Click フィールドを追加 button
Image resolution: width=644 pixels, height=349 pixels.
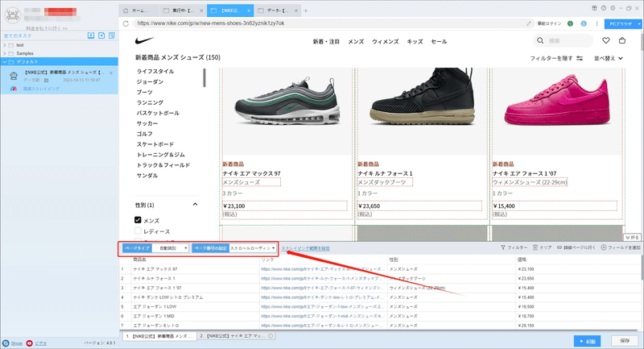pyautogui.click(x=621, y=247)
